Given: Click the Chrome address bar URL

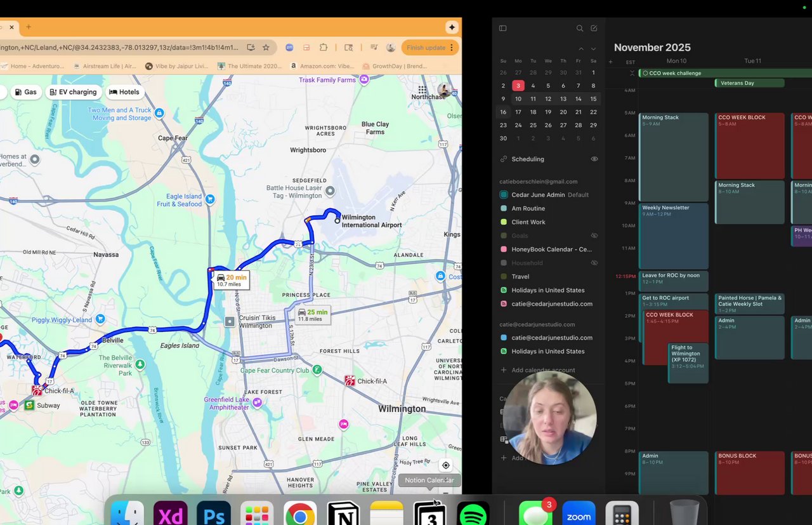Looking at the screenshot, I should tap(119, 48).
